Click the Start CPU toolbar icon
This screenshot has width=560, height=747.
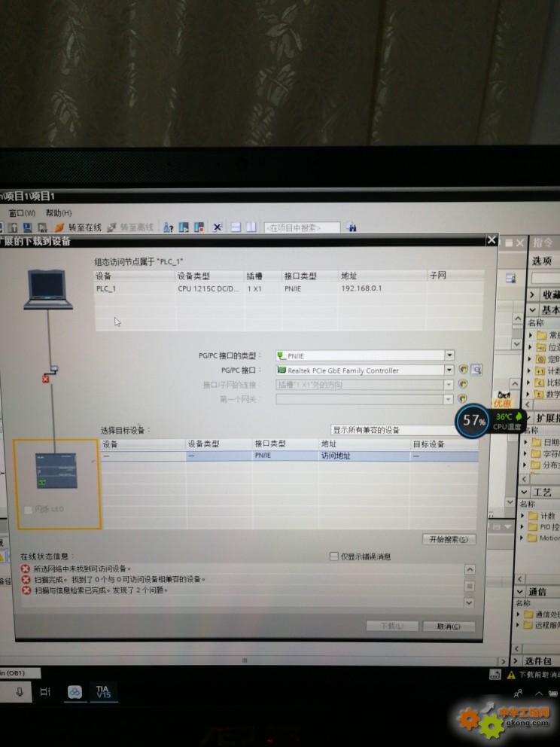[184, 227]
